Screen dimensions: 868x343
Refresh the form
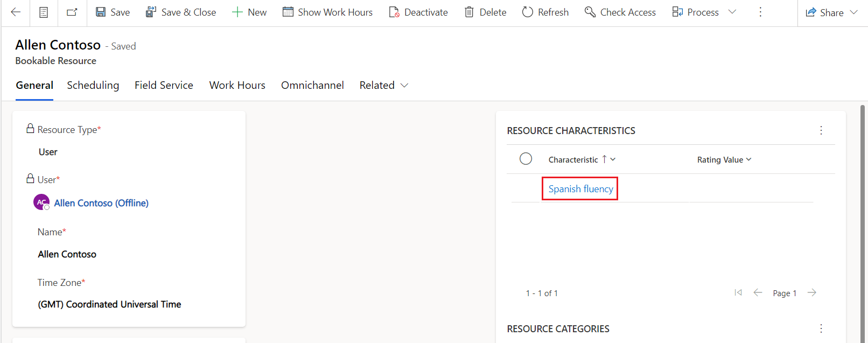[545, 12]
